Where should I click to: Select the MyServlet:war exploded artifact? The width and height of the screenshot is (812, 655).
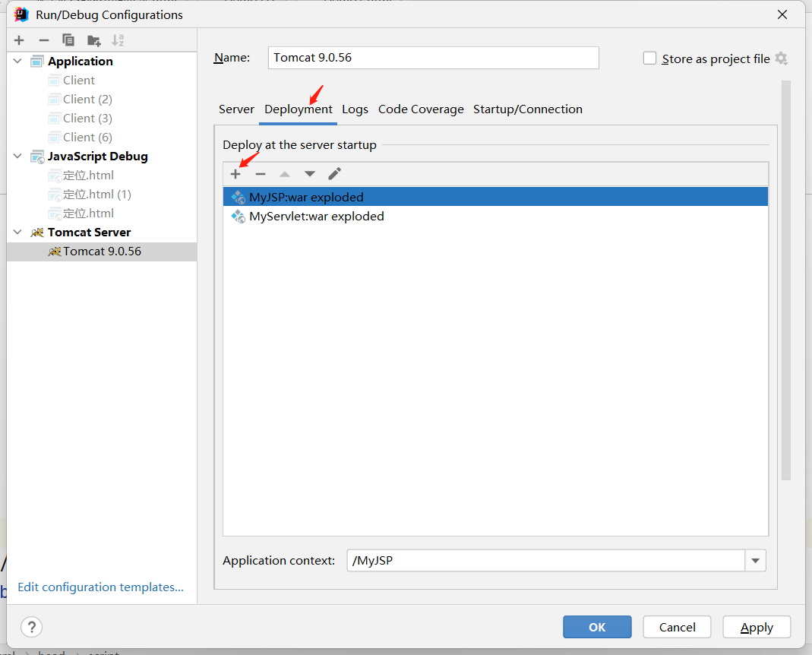495,216
